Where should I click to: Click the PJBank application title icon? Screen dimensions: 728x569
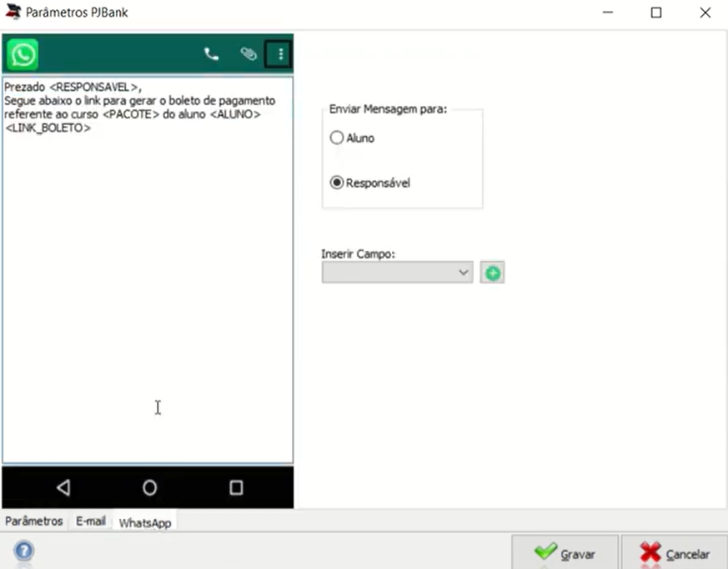click(x=13, y=12)
